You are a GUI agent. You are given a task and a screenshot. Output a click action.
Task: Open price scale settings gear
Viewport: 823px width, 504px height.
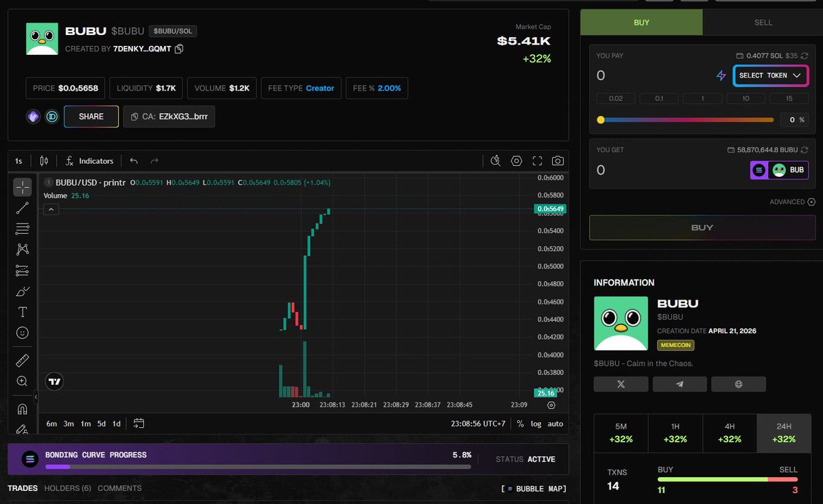coord(551,405)
